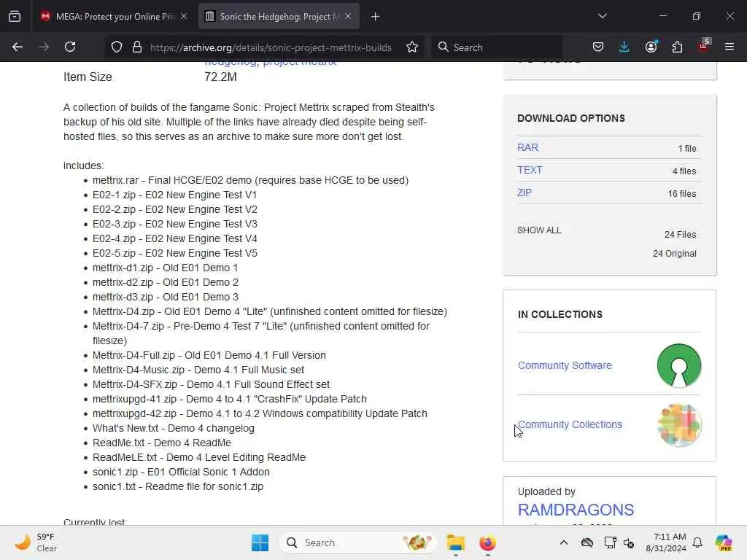Open the notification bell

[697, 542]
